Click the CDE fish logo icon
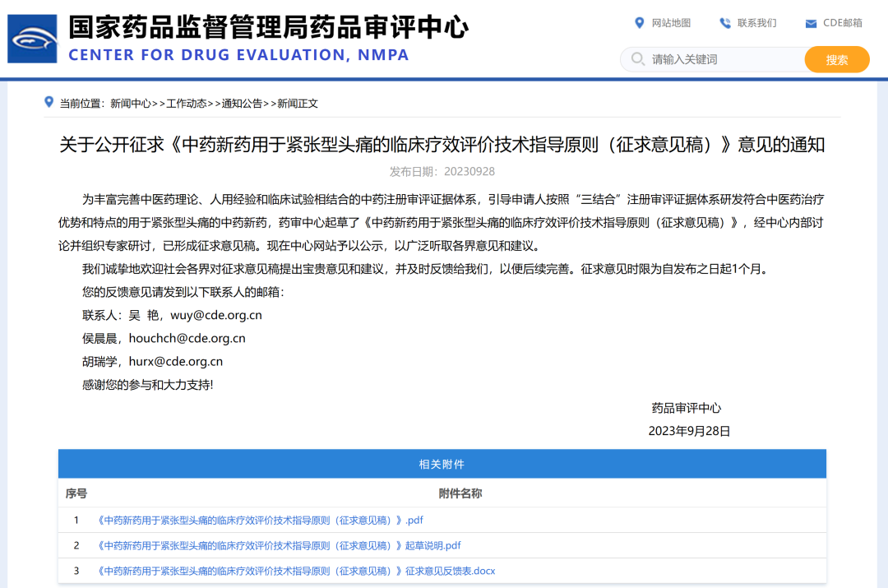The image size is (888, 588). click(x=32, y=39)
